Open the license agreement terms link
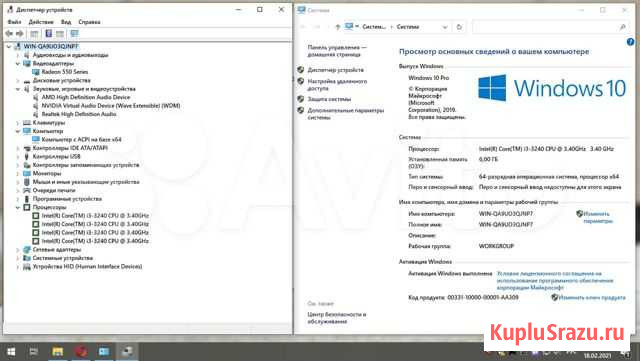The image size is (640, 361). pyautogui.click(x=555, y=281)
